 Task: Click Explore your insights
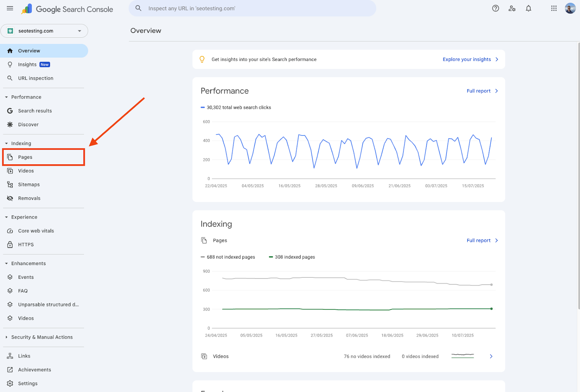point(468,59)
